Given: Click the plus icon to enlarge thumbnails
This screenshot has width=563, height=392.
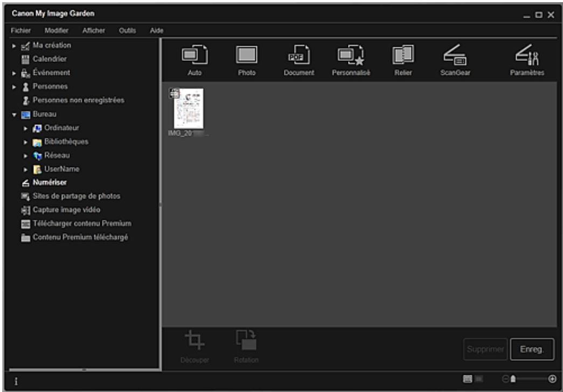Looking at the screenshot, I should pyautogui.click(x=552, y=379).
